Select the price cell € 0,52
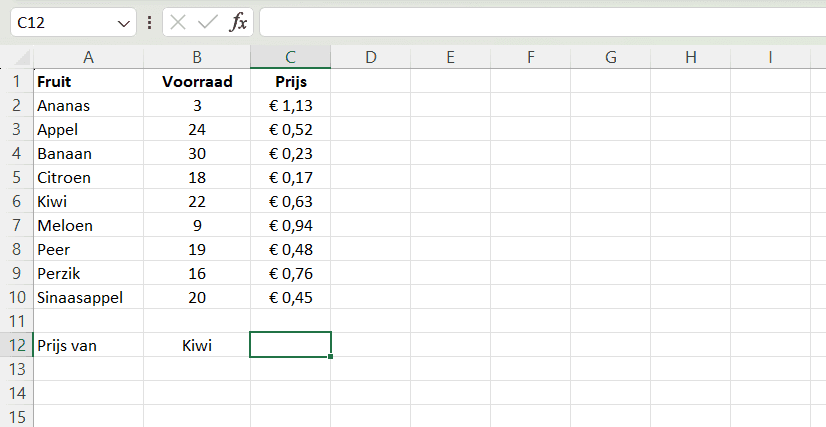This screenshot has width=826, height=427. coord(290,129)
